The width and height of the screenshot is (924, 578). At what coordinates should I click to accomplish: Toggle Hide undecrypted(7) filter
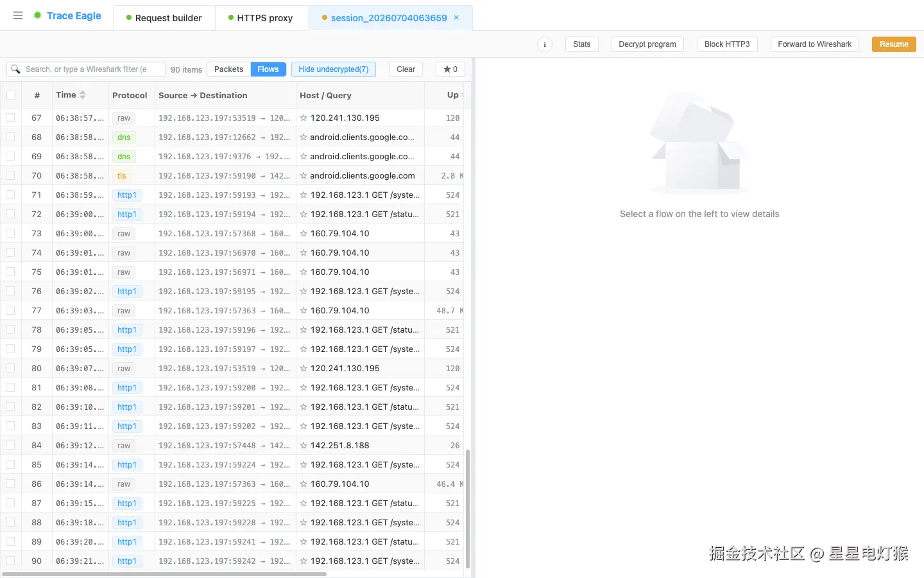pyautogui.click(x=334, y=69)
